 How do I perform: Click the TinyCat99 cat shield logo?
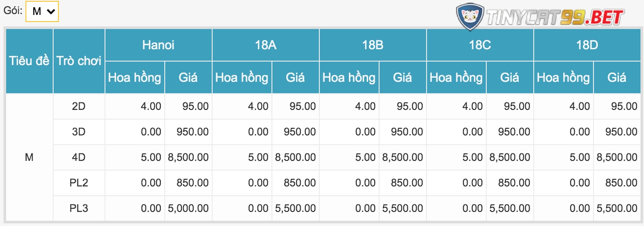click(x=470, y=17)
